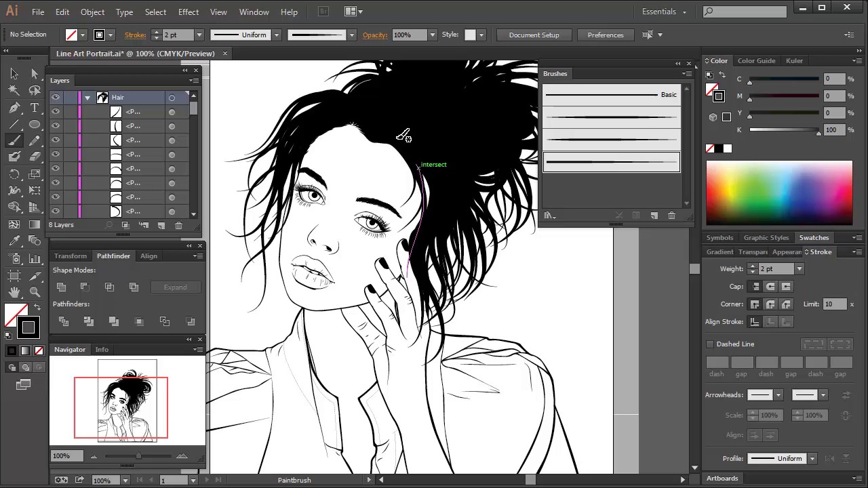Viewport: 868px width, 488px height.
Task: Open the brush definition dropdown in the control bar
Action: tap(351, 35)
